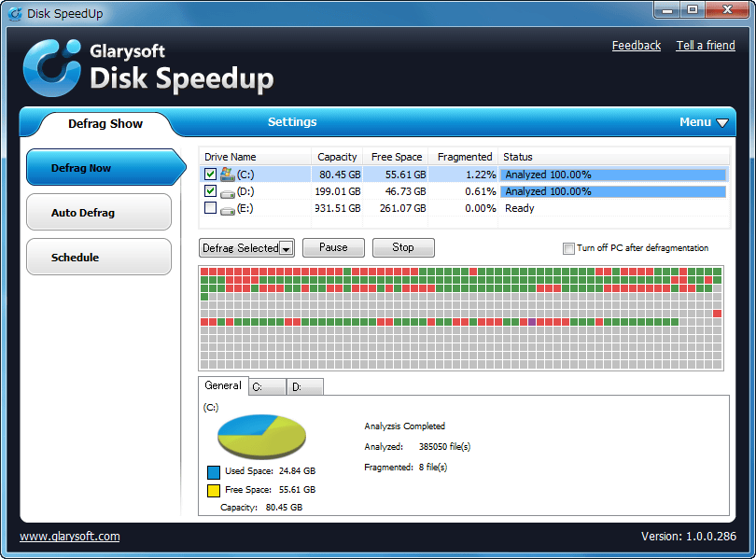The height and width of the screenshot is (559, 756).
Task: Select the C: info tab
Action: click(267, 386)
